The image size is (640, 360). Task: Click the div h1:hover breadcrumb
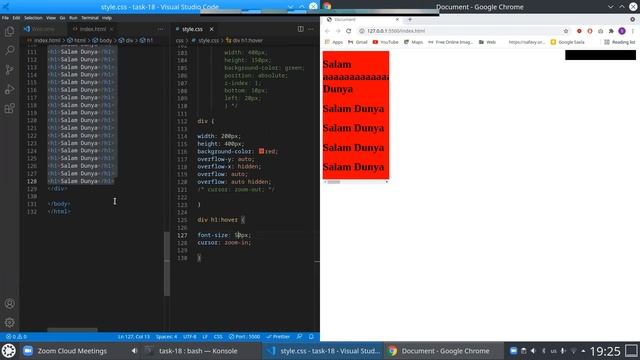pos(244,40)
